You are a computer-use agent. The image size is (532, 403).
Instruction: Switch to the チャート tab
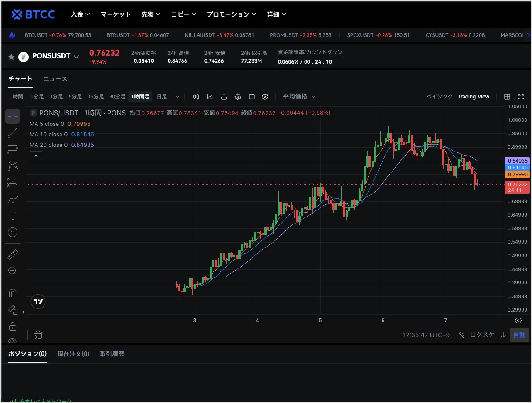(x=20, y=79)
